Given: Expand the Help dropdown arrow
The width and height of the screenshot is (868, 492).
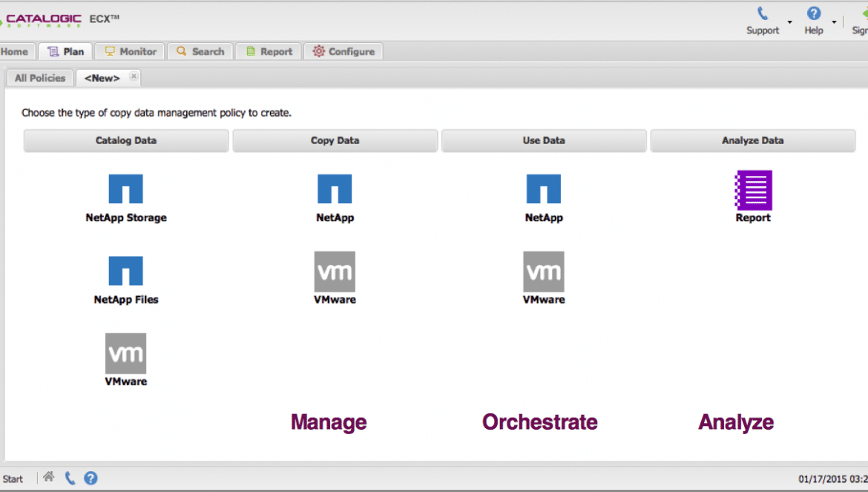Looking at the screenshot, I should click(x=834, y=22).
